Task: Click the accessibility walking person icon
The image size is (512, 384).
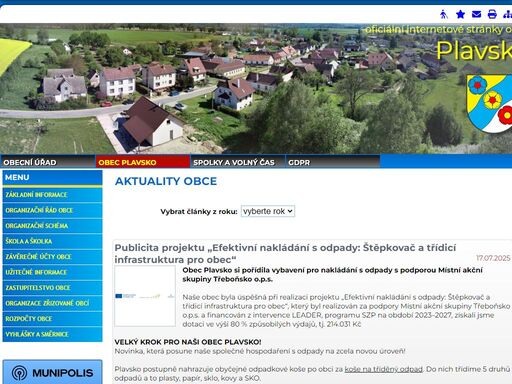Action: pos(443,14)
